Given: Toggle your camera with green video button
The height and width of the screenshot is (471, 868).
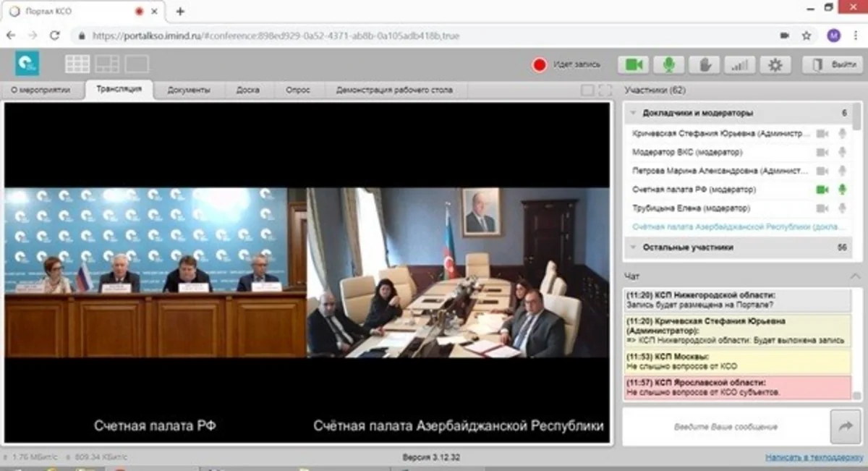Looking at the screenshot, I should coord(634,64).
